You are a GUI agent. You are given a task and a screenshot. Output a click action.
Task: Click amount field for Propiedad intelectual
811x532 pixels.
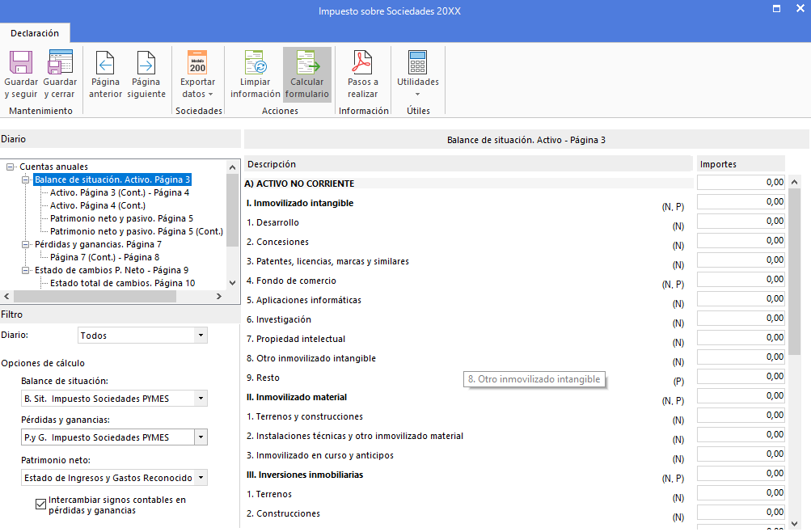tap(741, 338)
